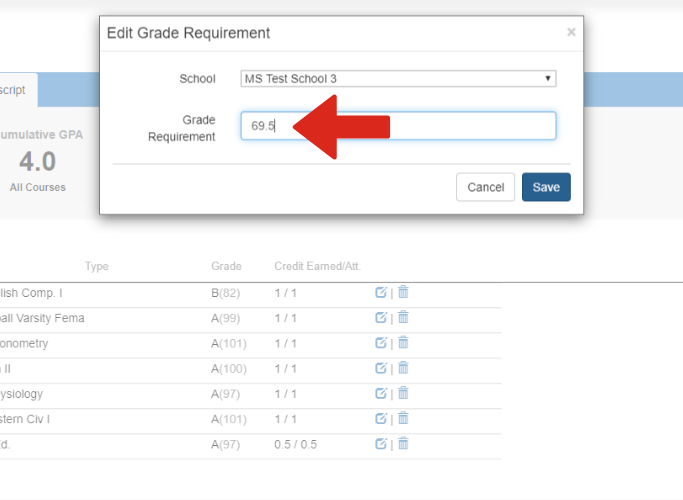Delete the B(82) course row

(x=403, y=292)
